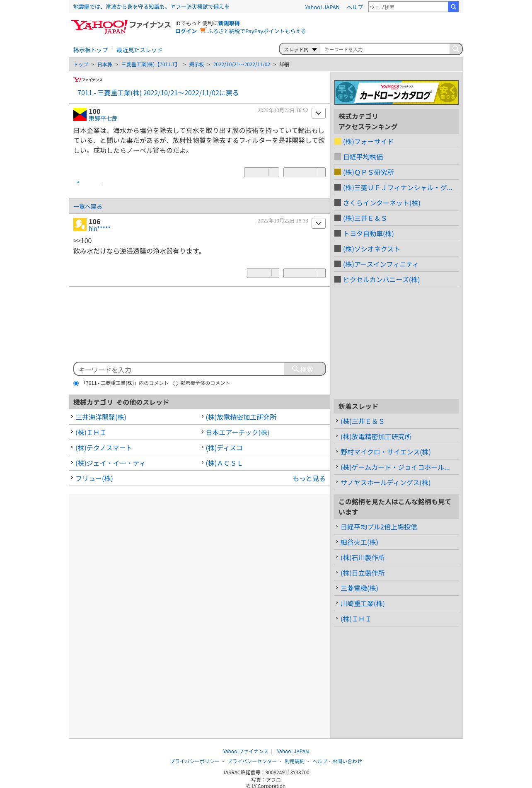Screen dimensions: 532x788
Task: Return via 7011 - 三菱重工業(株) に戻る link
Action: point(158,93)
